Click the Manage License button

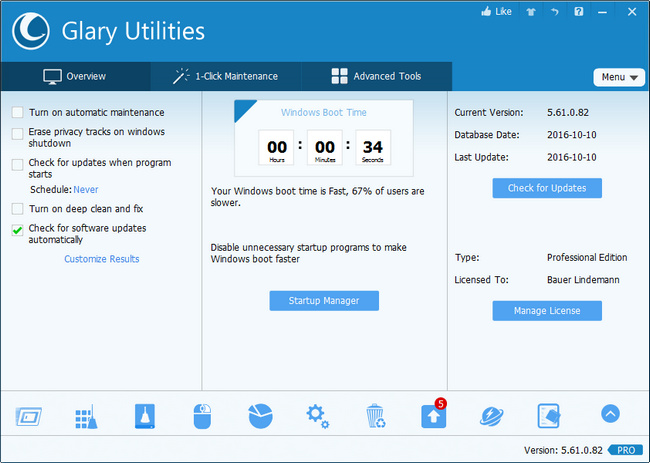547,311
